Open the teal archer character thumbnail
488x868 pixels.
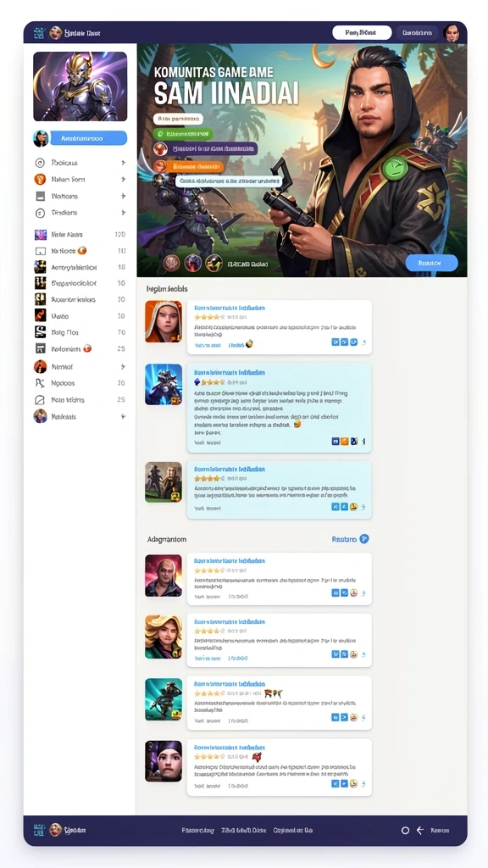click(x=164, y=699)
